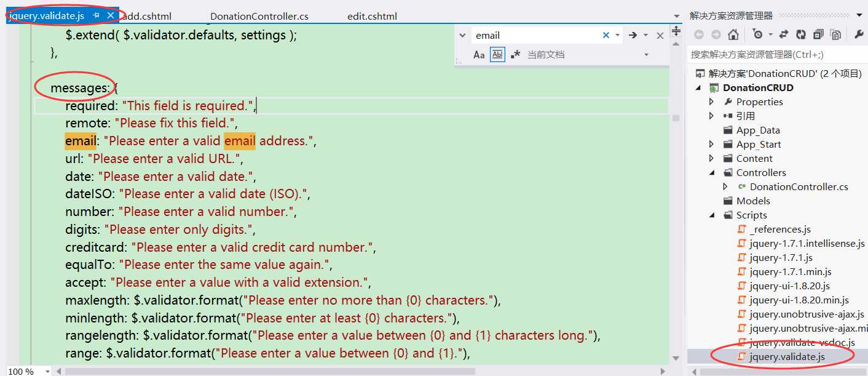Expand the Properties node
Viewport: 868px width, 376px height.
tap(712, 102)
